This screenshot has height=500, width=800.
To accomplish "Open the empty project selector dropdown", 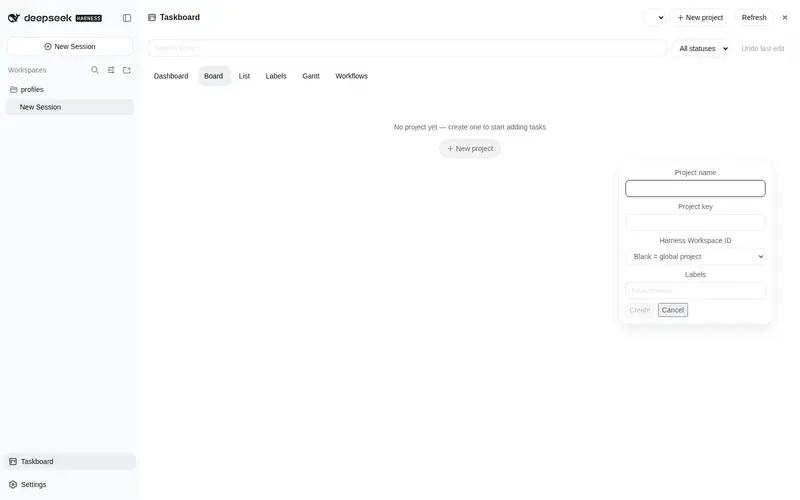I will (x=654, y=17).
